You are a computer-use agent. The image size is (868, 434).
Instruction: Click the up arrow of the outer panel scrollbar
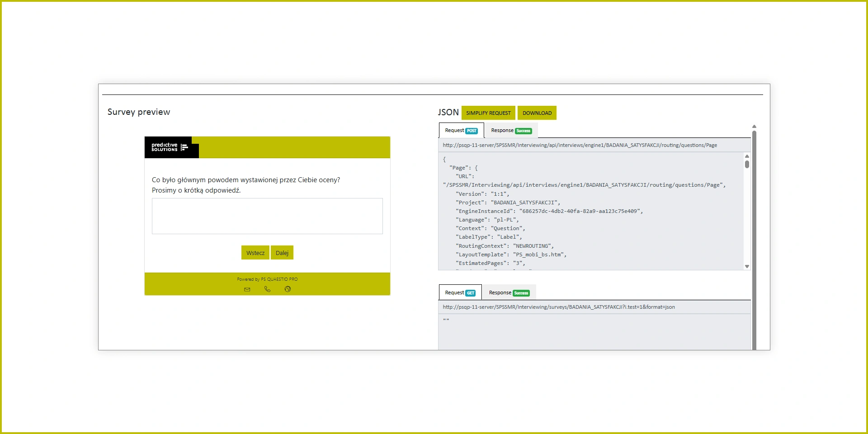pyautogui.click(x=754, y=127)
